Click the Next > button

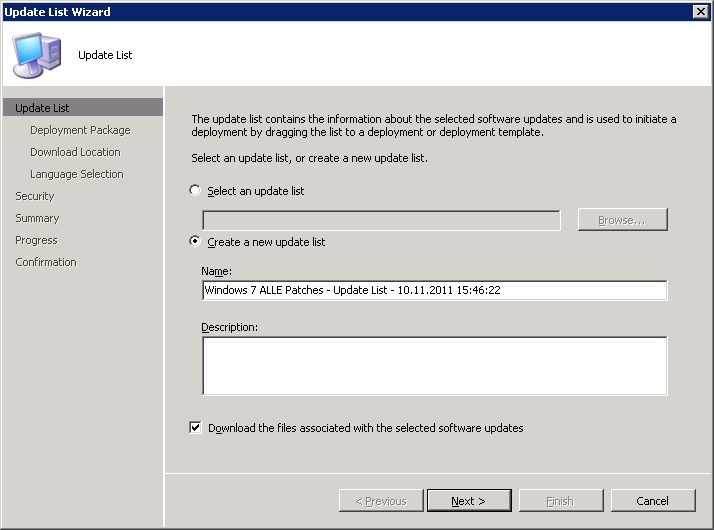pyautogui.click(x=469, y=501)
